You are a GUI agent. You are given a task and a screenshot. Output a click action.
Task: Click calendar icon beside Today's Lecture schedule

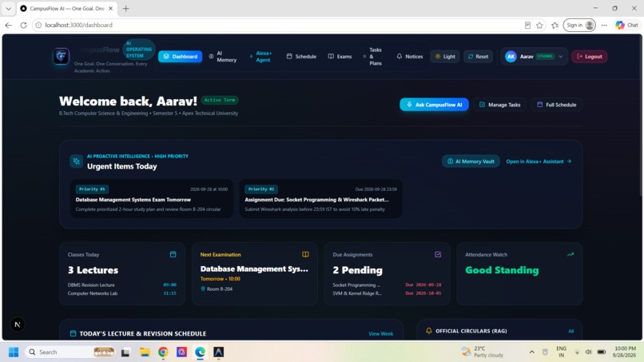pyautogui.click(x=73, y=333)
